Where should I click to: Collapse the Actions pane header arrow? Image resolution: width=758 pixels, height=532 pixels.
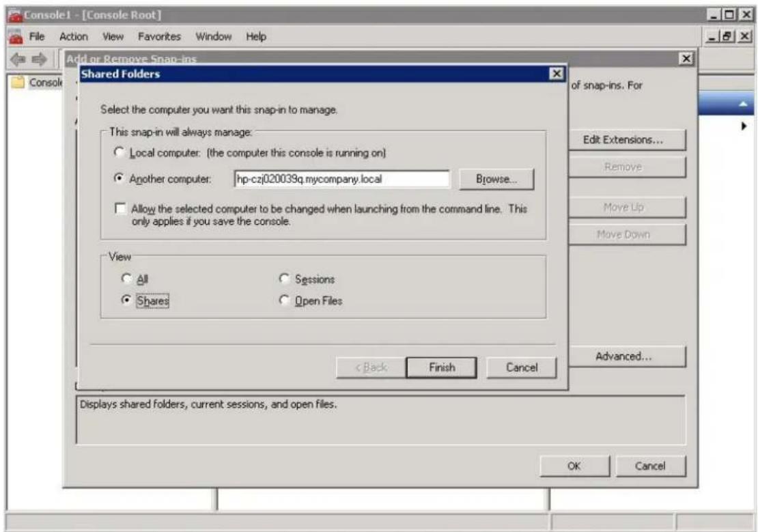[743, 104]
